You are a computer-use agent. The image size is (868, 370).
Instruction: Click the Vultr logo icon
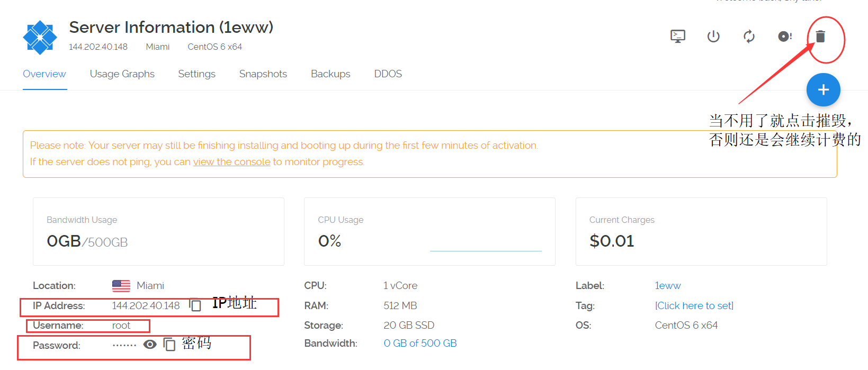(x=40, y=37)
